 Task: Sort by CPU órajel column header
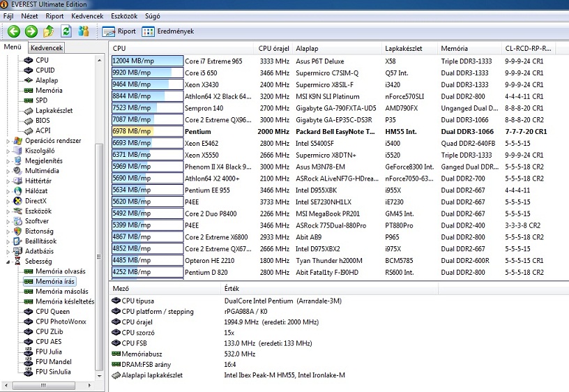(x=273, y=48)
